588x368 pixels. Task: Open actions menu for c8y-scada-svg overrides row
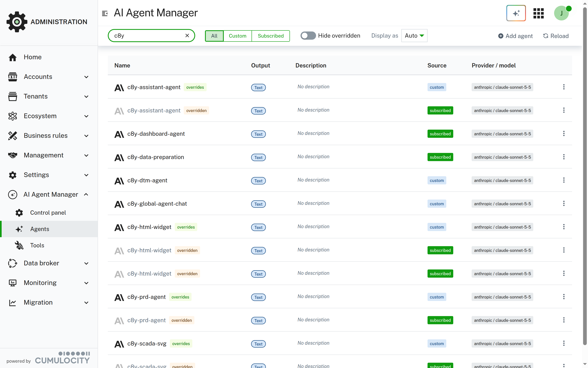(x=564, y=343)
